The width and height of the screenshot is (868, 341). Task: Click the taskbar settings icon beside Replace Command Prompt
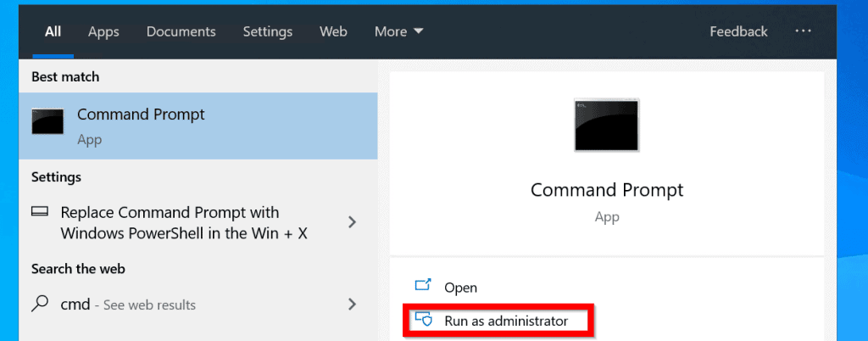pos(40,212)
